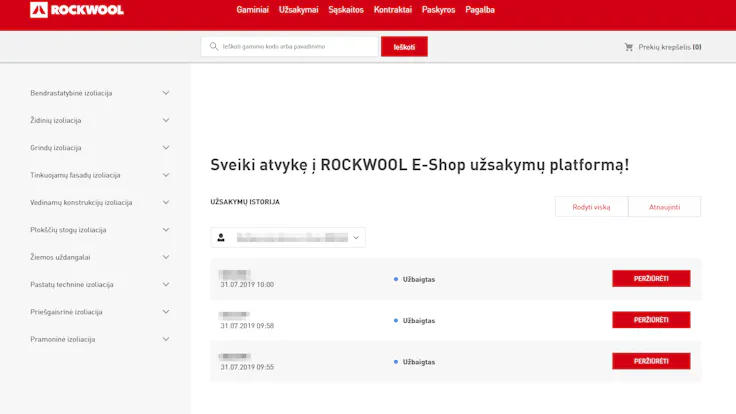
Task: Peržiūrėti order from 31.07.2019 09:58
Action: [x=651, y=320]
